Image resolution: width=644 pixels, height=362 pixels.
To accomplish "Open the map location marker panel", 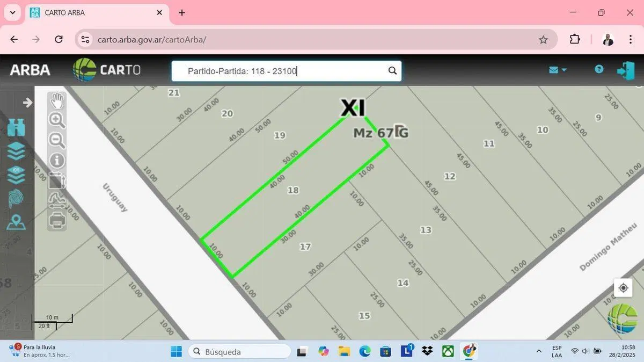I will (17, 222).
